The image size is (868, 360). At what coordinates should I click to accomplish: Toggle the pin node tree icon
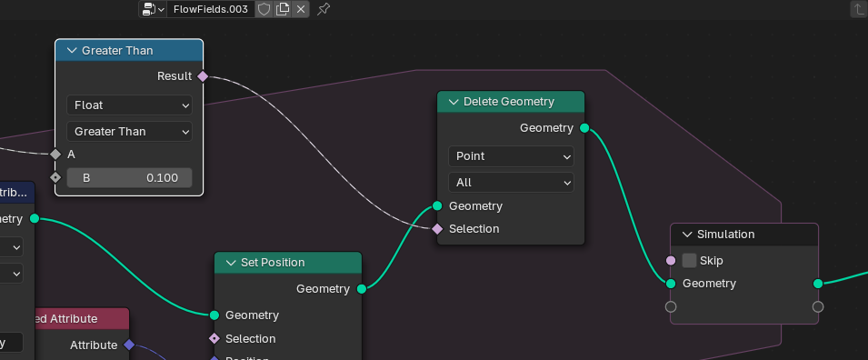324,9
